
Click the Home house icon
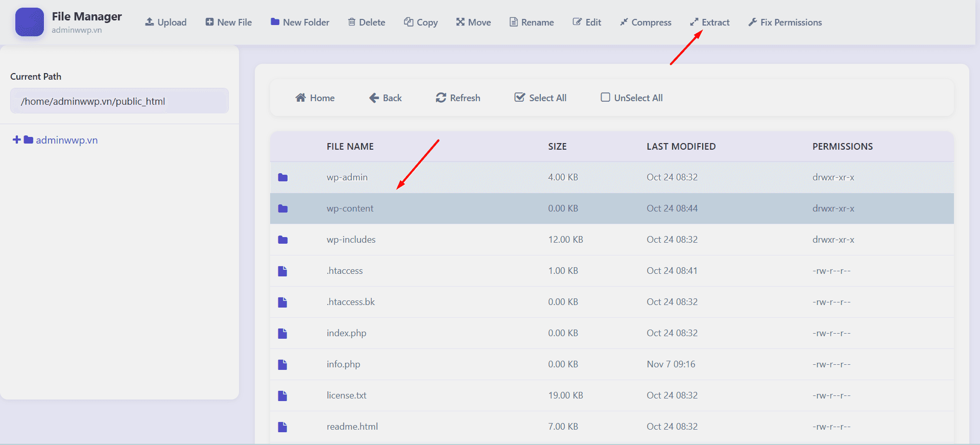pos(301,98)
